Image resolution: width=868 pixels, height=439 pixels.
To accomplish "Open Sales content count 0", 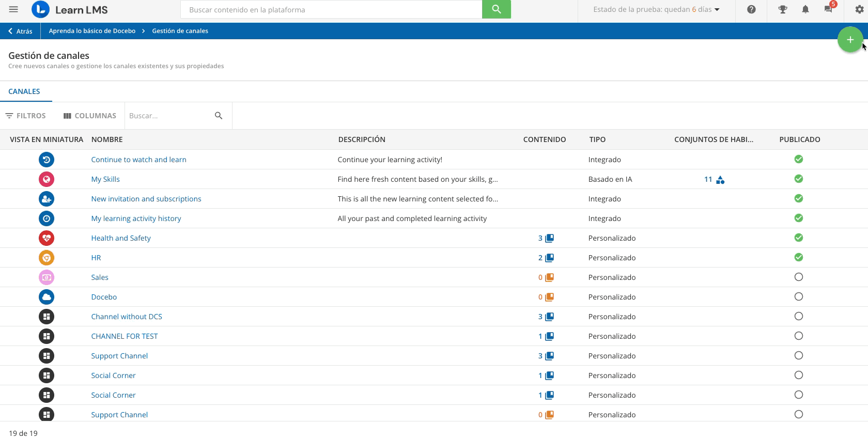I will point(546,277).
